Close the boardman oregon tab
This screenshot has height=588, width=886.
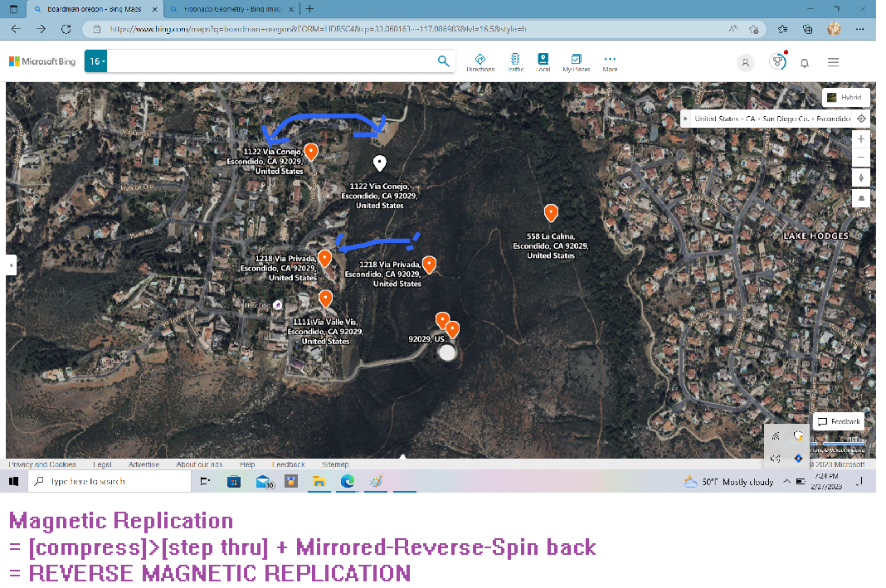click(x=154, y=9)
